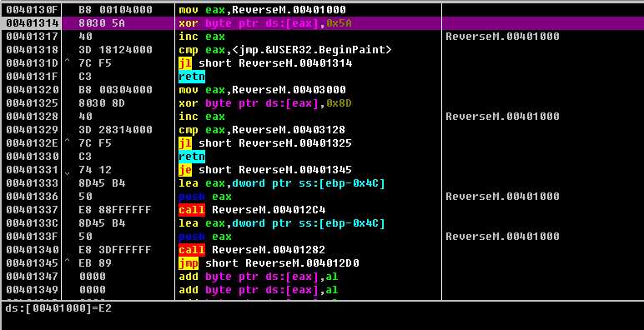Select address 00401328

[33, 117]
